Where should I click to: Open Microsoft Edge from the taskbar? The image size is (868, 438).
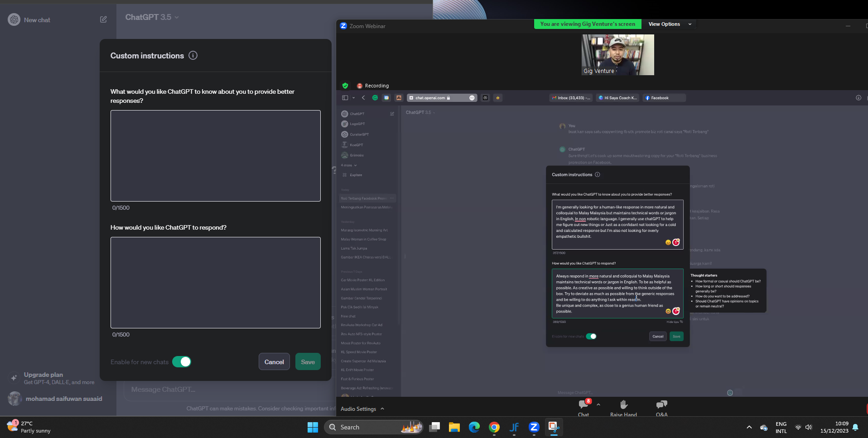click(x=474, y=427)
